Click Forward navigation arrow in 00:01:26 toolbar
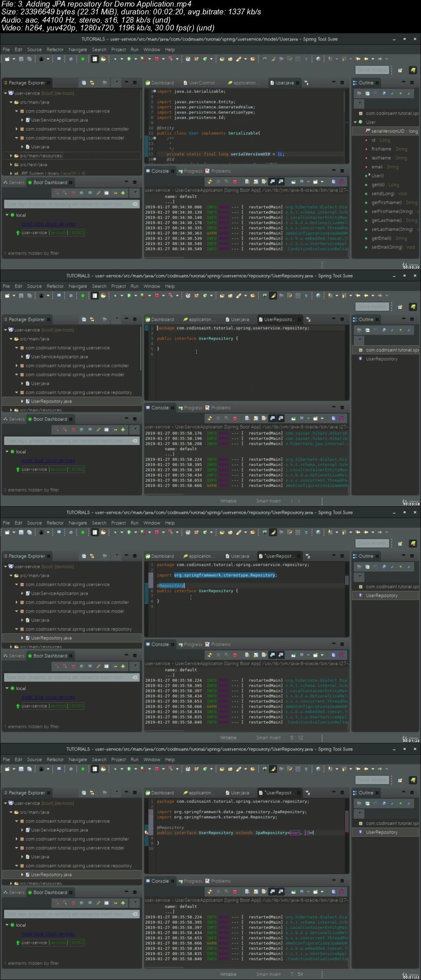 (380, 532)
